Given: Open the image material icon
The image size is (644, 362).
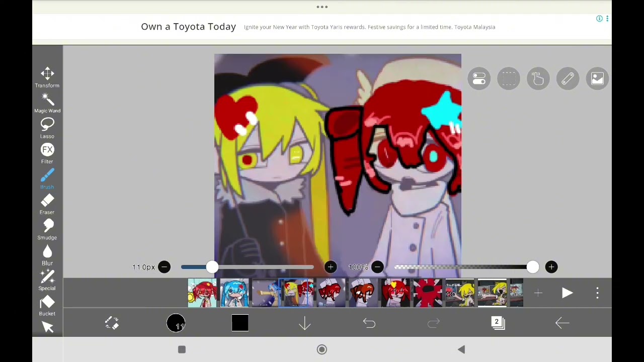Looking at the screenshot, I should coord(598,79).
